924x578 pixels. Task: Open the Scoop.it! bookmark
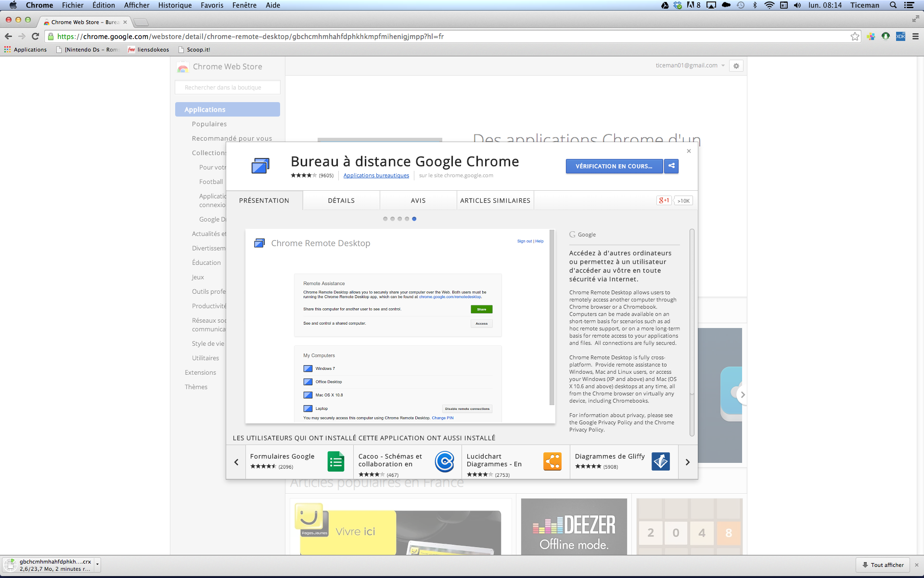pos(194,50)
